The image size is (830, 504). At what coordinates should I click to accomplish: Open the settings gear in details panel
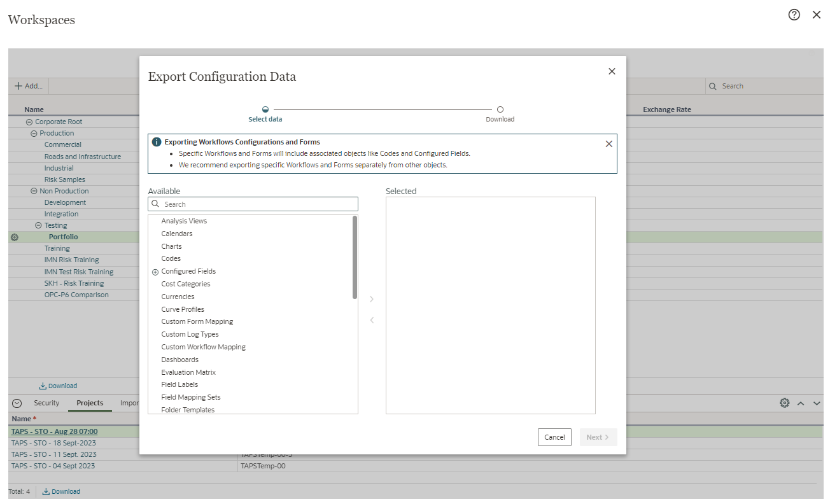pyautogui.click(x=784, y=403)
